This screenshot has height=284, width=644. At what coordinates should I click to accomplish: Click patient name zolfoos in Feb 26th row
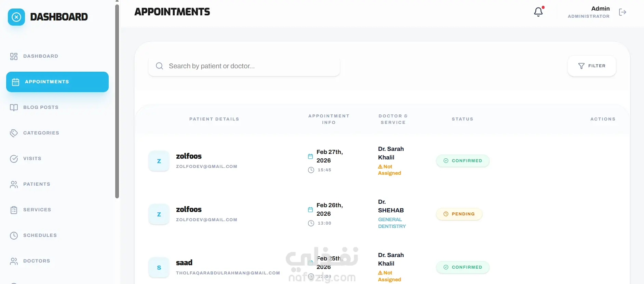click(x=189, y=210)
